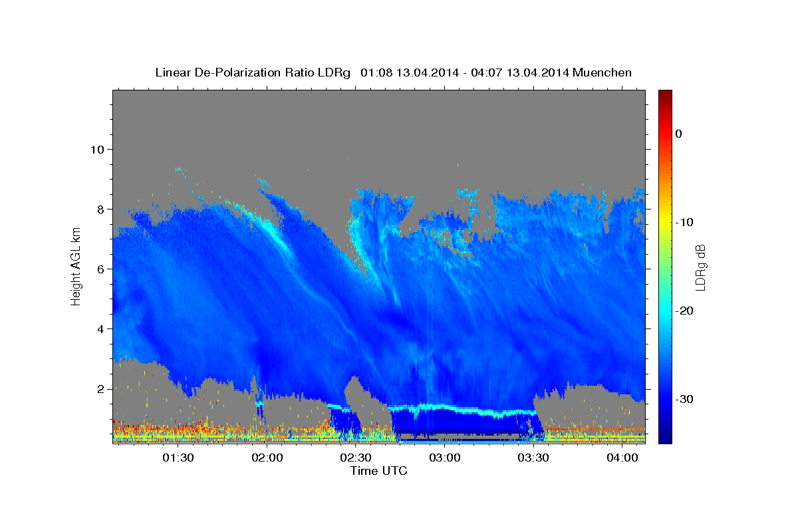Click the colorbar '-20' value label
The image size is (798, 532).
click(684, 311)
